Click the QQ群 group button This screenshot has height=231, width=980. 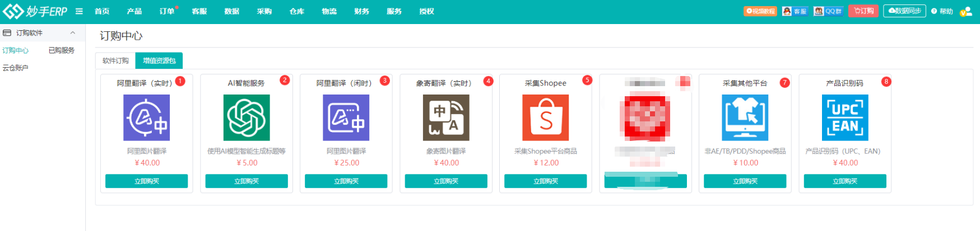click(828, 11)
